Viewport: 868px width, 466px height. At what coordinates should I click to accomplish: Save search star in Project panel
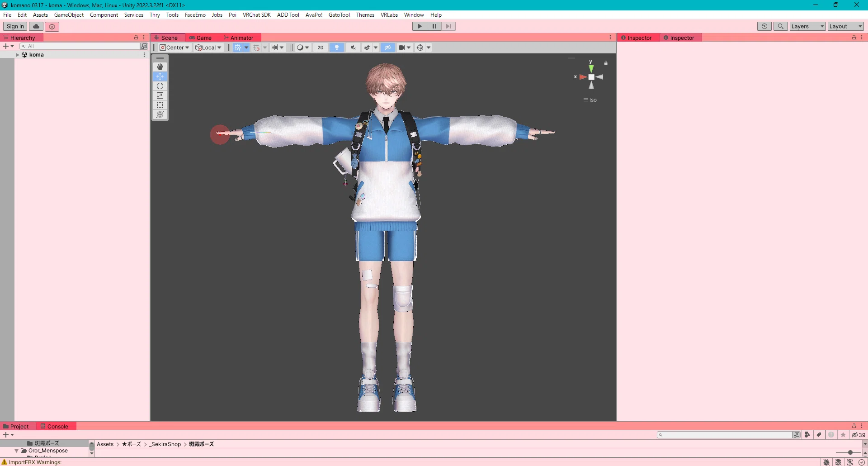pos(843,435)
